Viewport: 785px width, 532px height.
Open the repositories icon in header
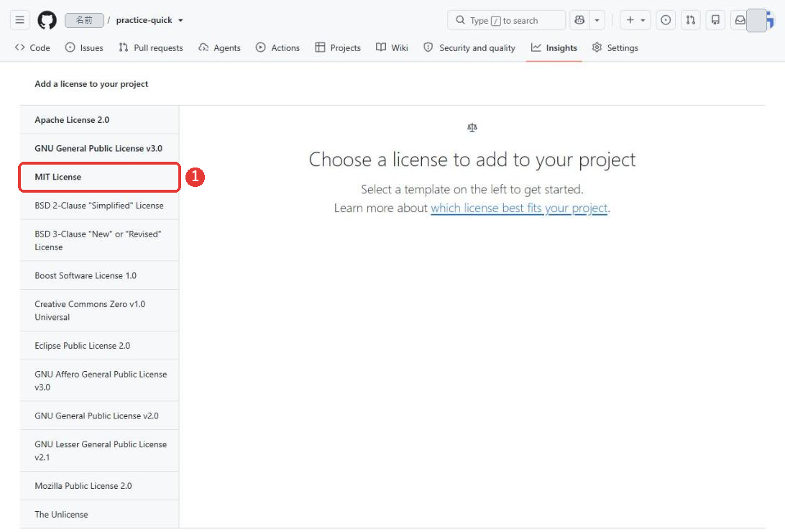[x=715, y=20]
